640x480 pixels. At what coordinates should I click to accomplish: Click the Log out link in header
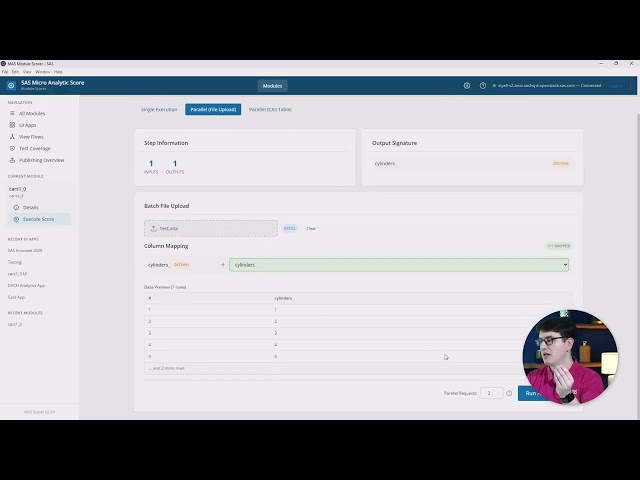pyautogui.click(x=616, y=86)
